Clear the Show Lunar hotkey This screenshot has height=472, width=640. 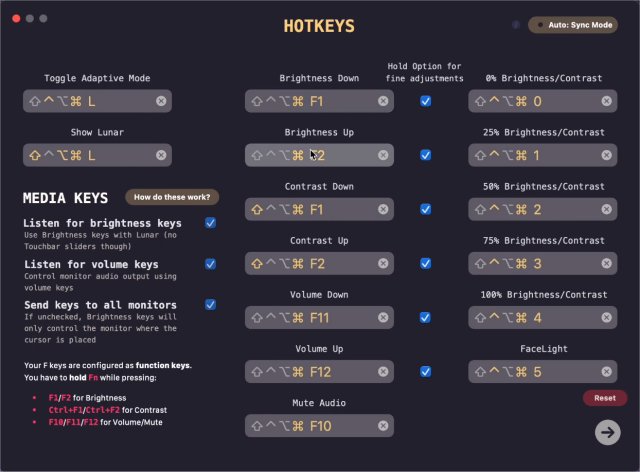pos(162,155)
